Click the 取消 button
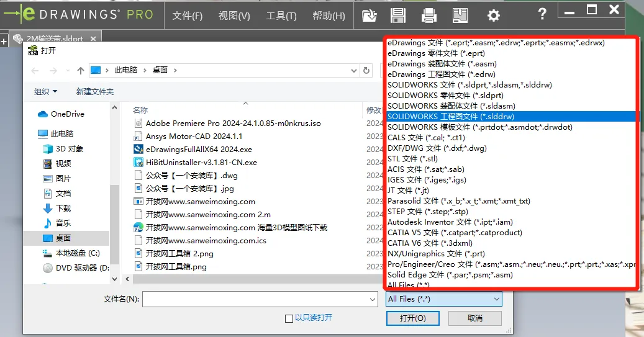The width and height of the screenshot is (644, 337). (475, 318)
